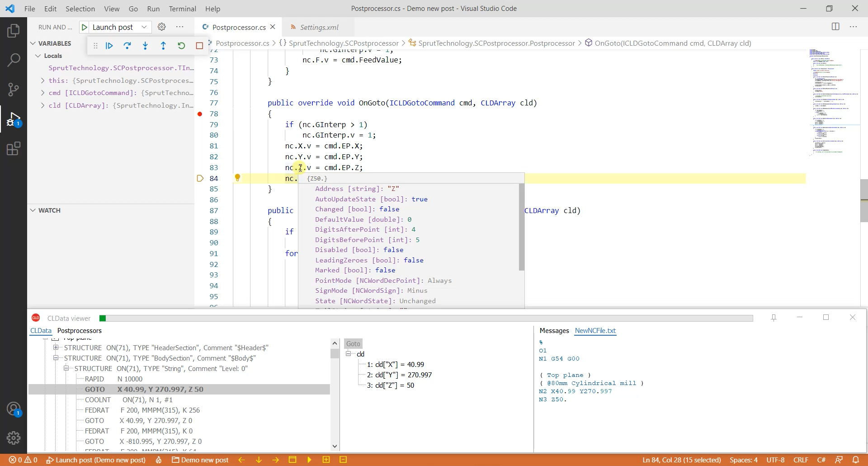The height and width of the screenshot is (466, 868).
Task: Open the File menu
Action: pyautogui.click(x=30, y=9)
